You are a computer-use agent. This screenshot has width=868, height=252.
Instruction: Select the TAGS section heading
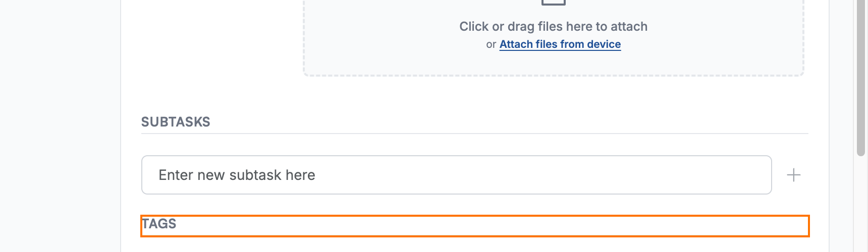(159, 224)
